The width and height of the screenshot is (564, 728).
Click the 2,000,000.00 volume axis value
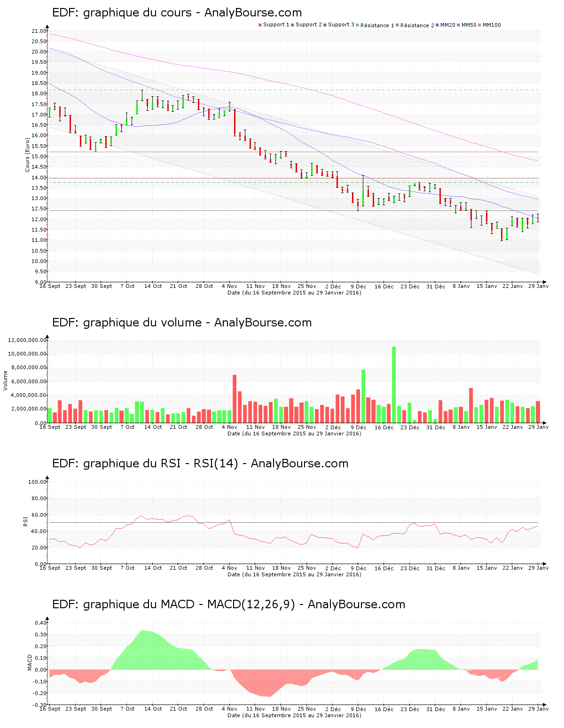[x=29, y=409]
